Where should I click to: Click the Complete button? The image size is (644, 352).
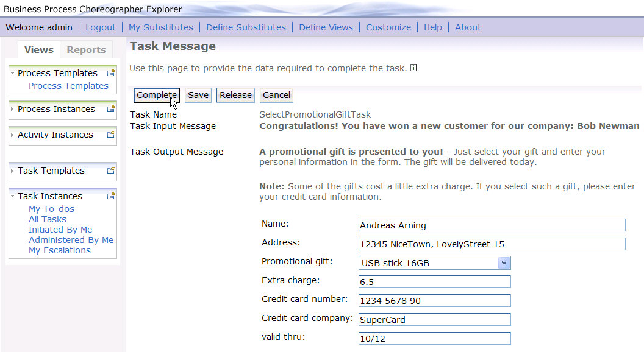pyautogui.click(x=157, y=95)
